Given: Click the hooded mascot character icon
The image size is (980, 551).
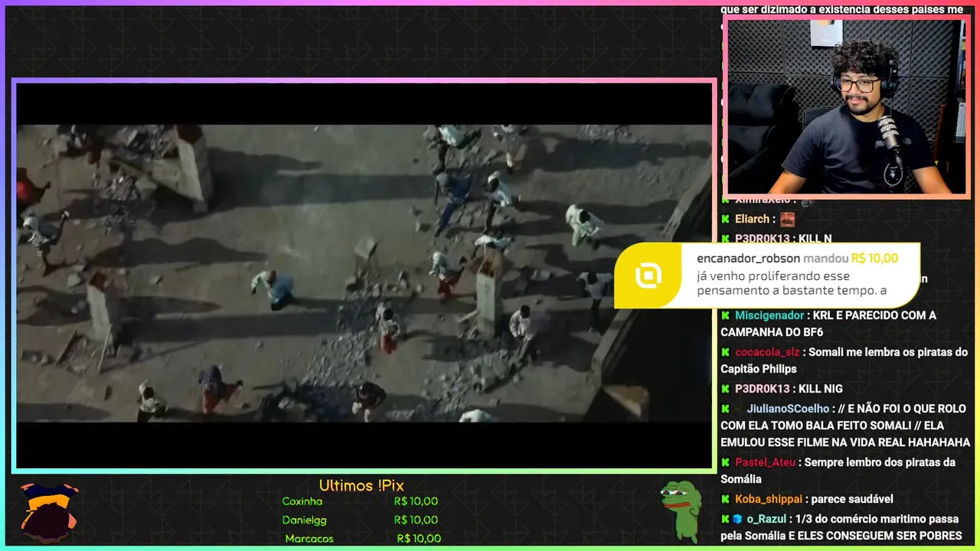Looking at the screenshot, I should coord(48,512).
